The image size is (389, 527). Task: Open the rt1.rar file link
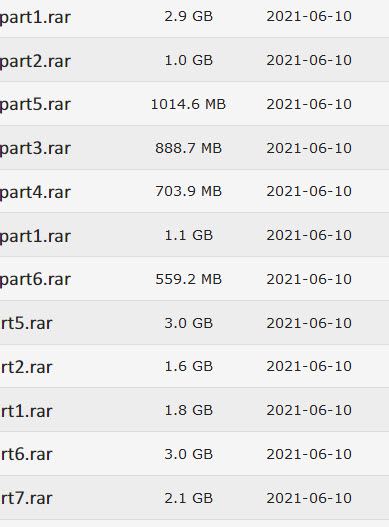coord(26,411)
